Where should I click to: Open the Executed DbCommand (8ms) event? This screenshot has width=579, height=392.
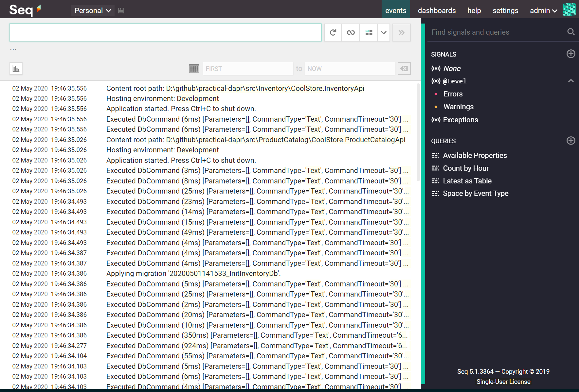coord(257,181)
